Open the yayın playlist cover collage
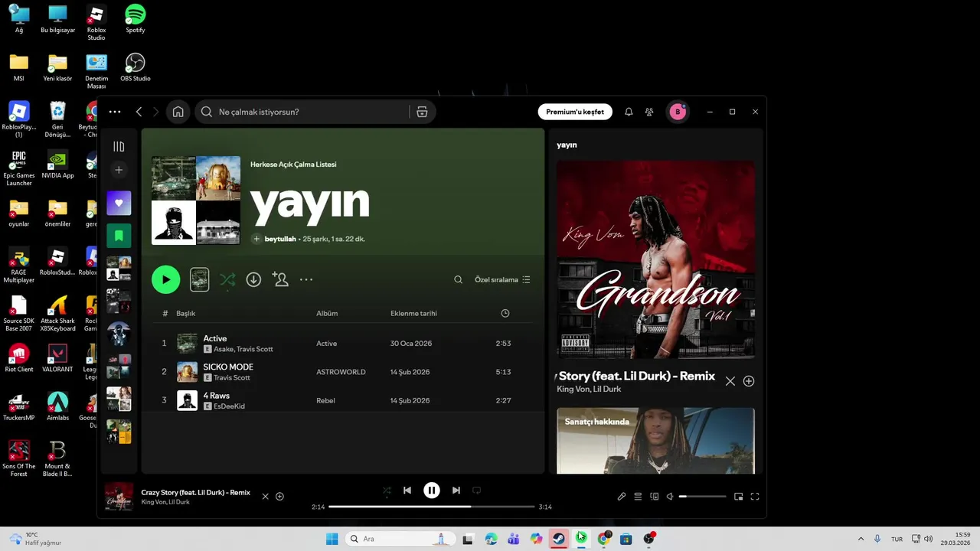This screenshot has height=551, width=980. click(x=196, y=201)
